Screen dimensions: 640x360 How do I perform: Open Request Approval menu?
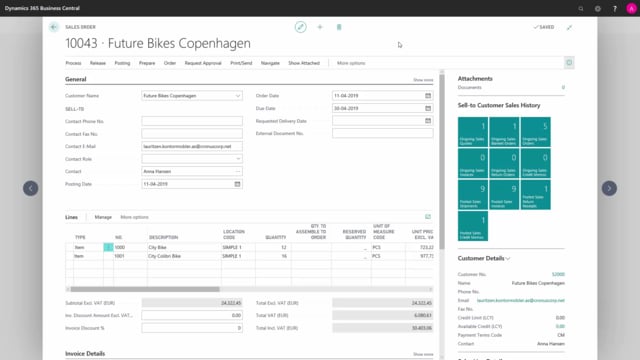203,63
